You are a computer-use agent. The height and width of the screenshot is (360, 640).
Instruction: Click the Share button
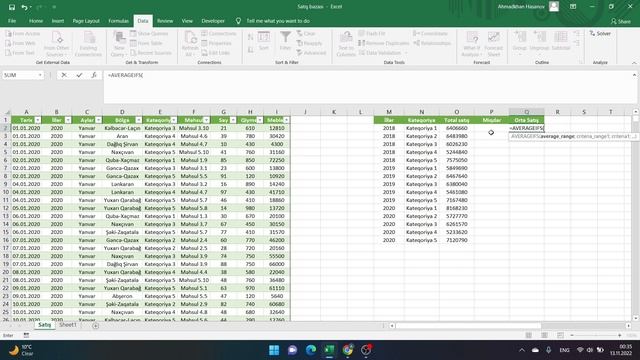click(621, 21)
